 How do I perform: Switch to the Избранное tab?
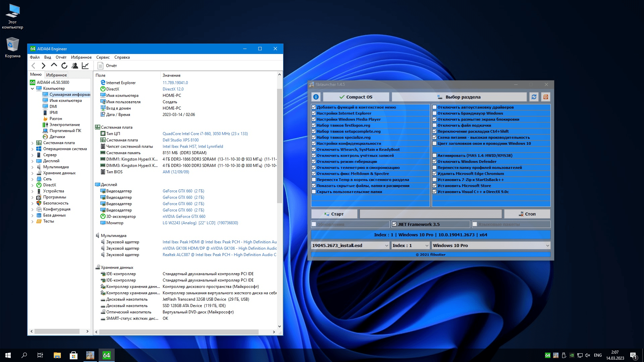[56, 75]
